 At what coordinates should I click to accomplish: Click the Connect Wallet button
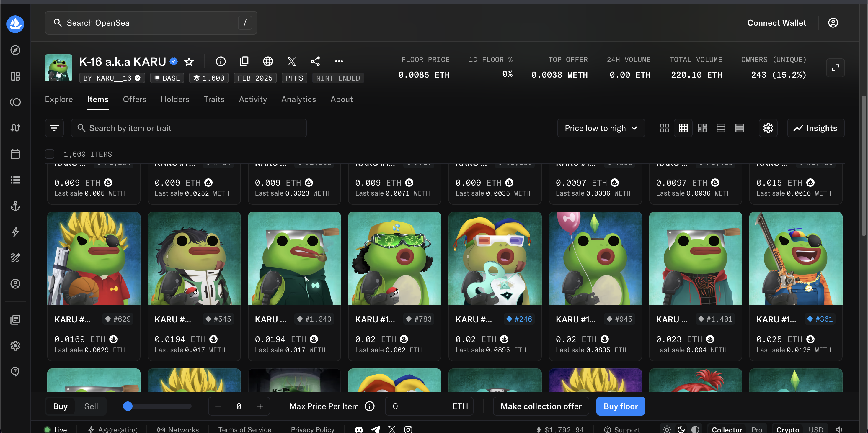[x=776, y=23]
